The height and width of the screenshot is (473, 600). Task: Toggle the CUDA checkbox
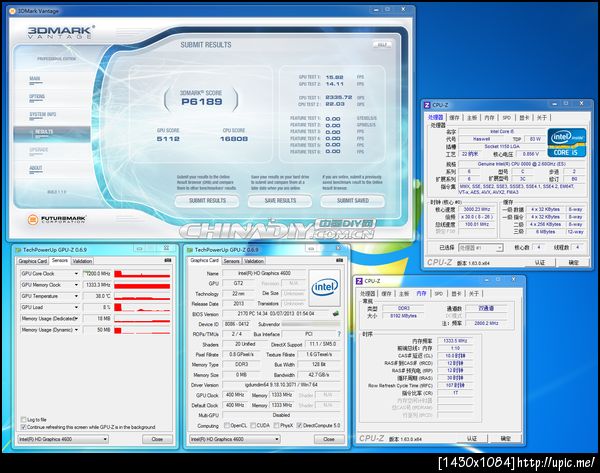[253, 425]
